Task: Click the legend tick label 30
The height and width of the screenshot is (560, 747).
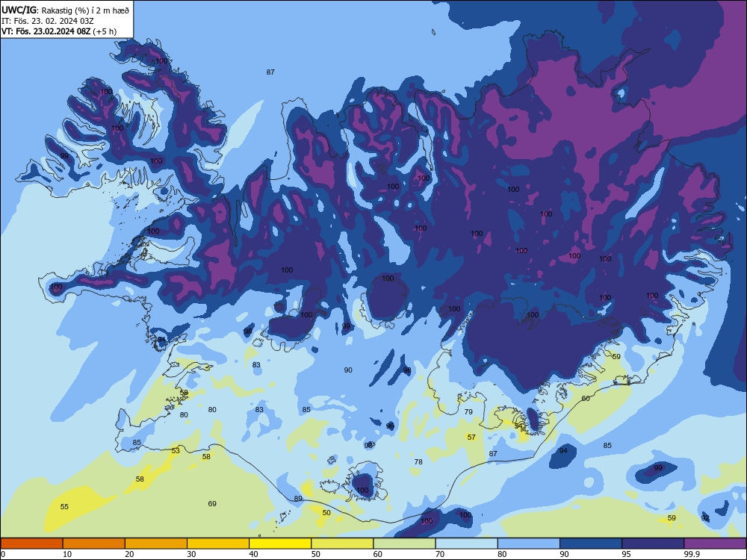Action: tap(191, 554)
